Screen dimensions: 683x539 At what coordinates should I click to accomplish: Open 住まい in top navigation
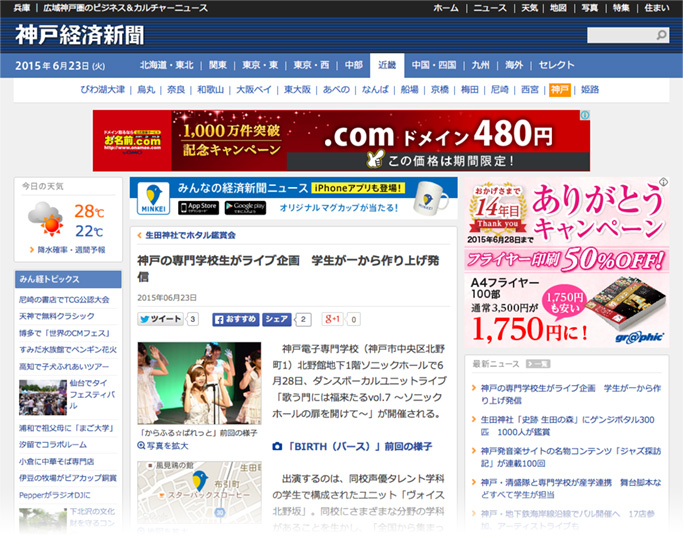tap(656, 8)
